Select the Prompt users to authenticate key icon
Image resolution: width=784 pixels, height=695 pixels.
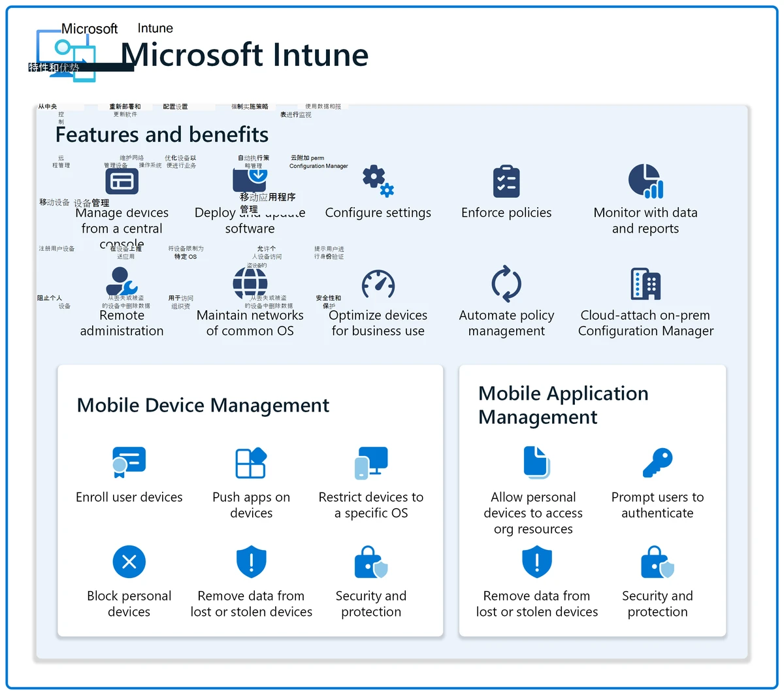point(657,462)
